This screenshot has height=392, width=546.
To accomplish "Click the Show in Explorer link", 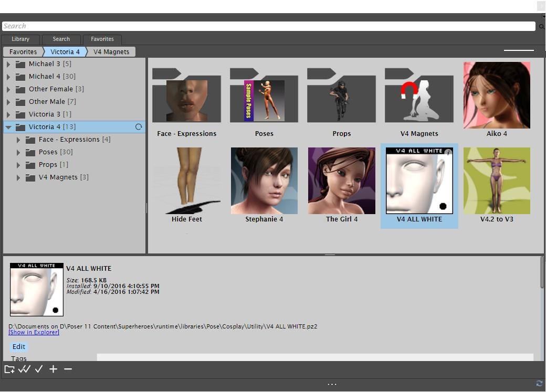I will (34, 332).
